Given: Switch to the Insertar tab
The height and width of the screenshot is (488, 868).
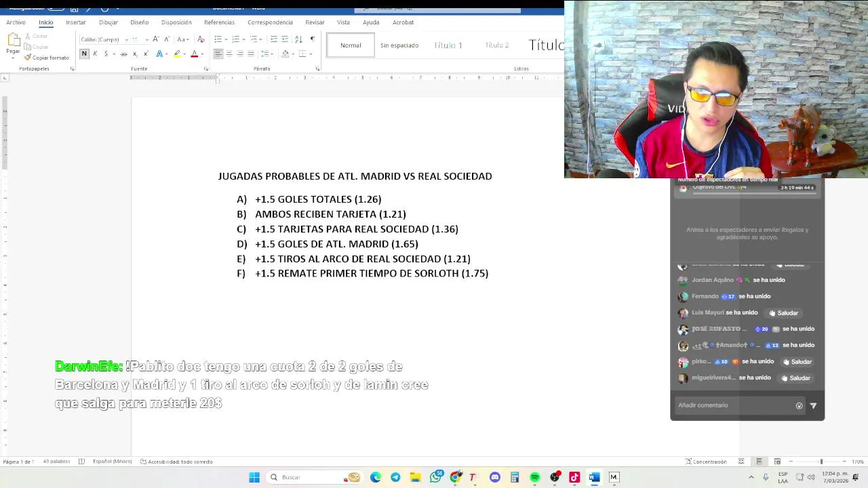Looking at the screenshot, I should click(x=76, y=22).
